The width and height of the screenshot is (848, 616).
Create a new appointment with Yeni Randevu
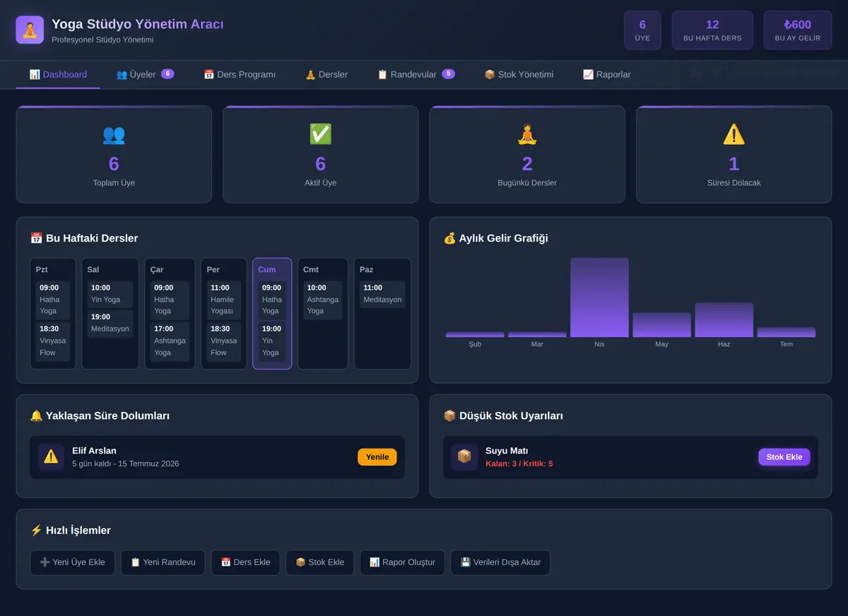[x=163, y=562]
